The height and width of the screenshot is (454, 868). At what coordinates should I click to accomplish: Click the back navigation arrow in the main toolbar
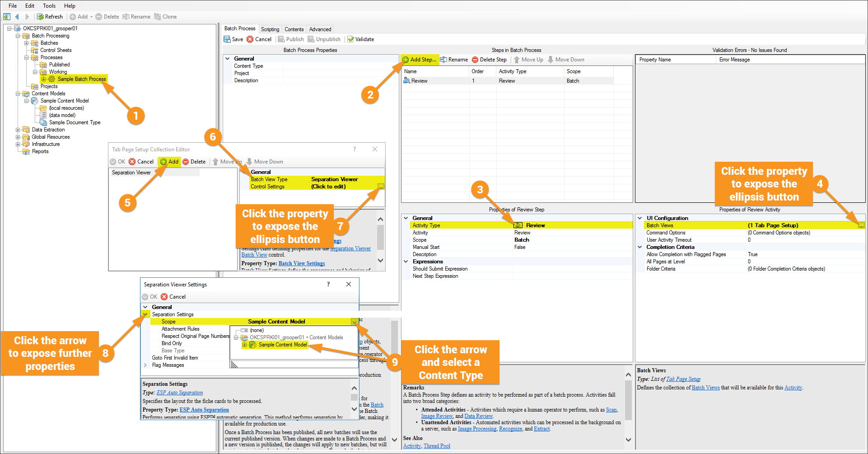coord(17,17)
